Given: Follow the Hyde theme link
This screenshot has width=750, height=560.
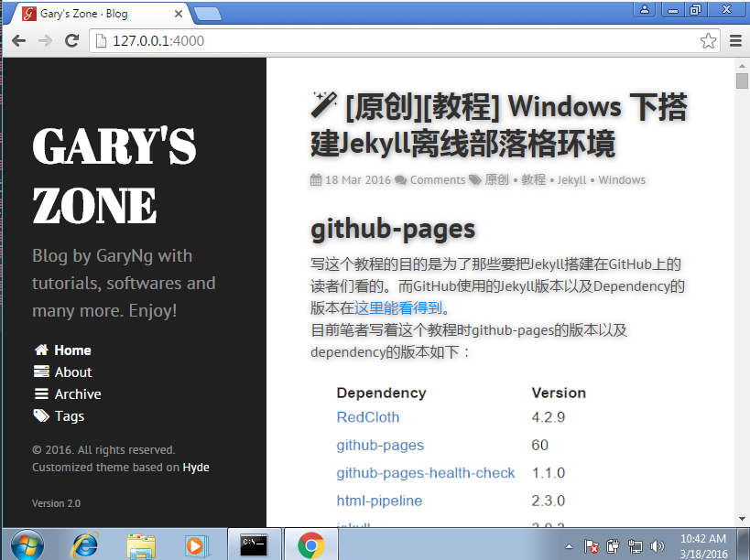Looking at the screenshot, I should click(196, 468).
